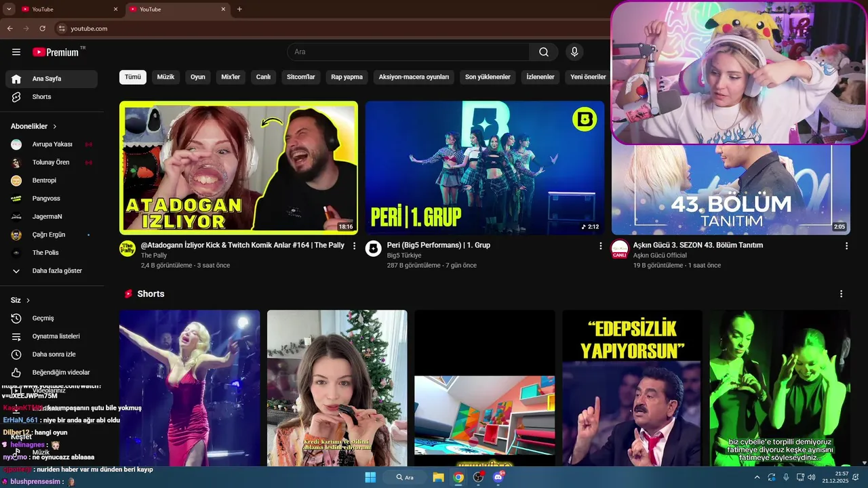The image size is (868, 488).
Task: Open the Edepsizlik Yapıyorsun short
Action: tap(632, 388)
